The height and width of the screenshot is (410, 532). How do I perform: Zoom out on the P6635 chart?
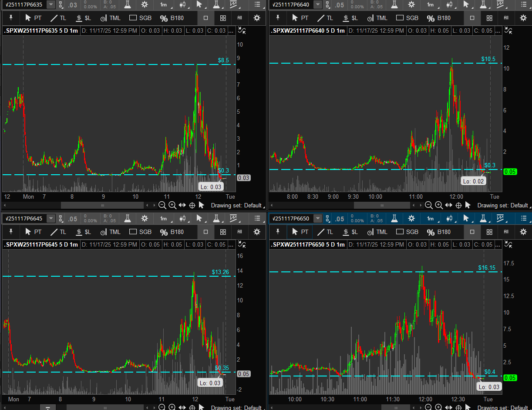point(162,205)
